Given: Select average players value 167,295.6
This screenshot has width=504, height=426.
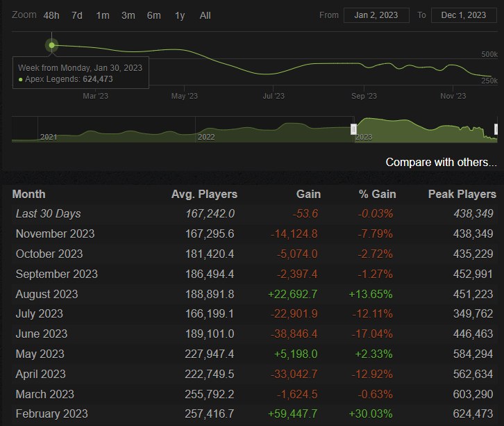Looking at the screenshot, I should click(210, 234).
